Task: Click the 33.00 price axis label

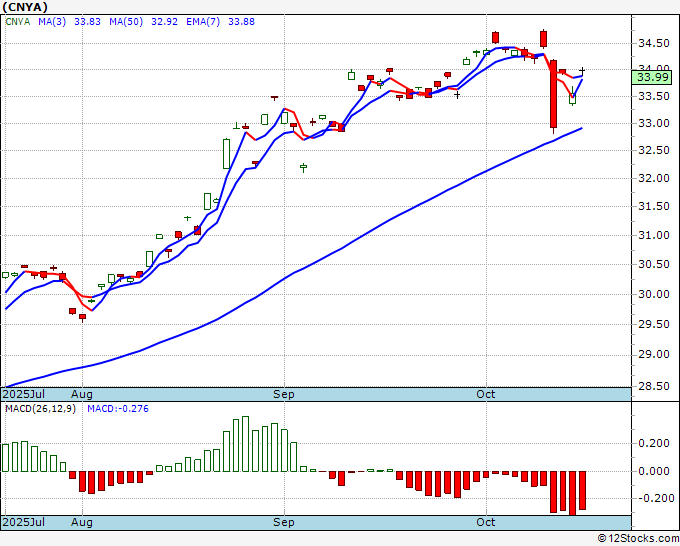Action: pyautogui.click(x=653, y=124)
